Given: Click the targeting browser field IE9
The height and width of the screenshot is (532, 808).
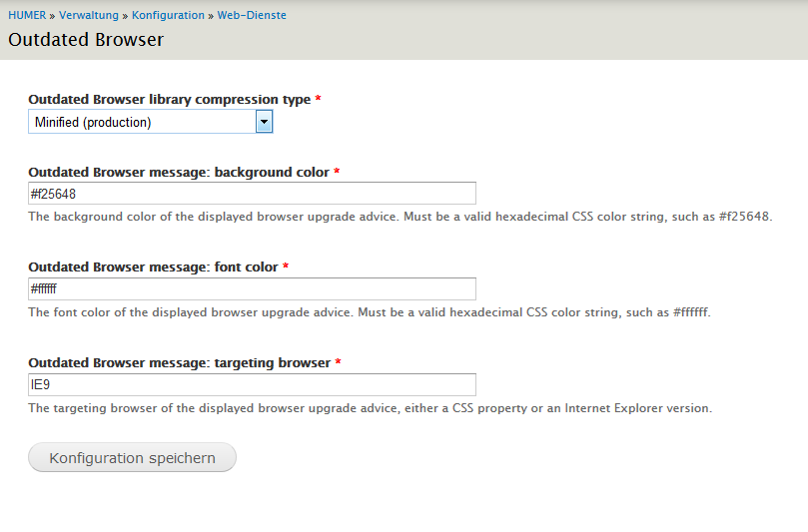Looking at the screenshot, I should pyautogui.click(x=252, y=384).
